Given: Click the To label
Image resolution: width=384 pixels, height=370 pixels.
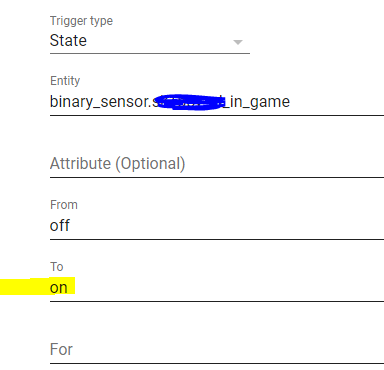Looking at the screenshot, I should click(57, 267).
